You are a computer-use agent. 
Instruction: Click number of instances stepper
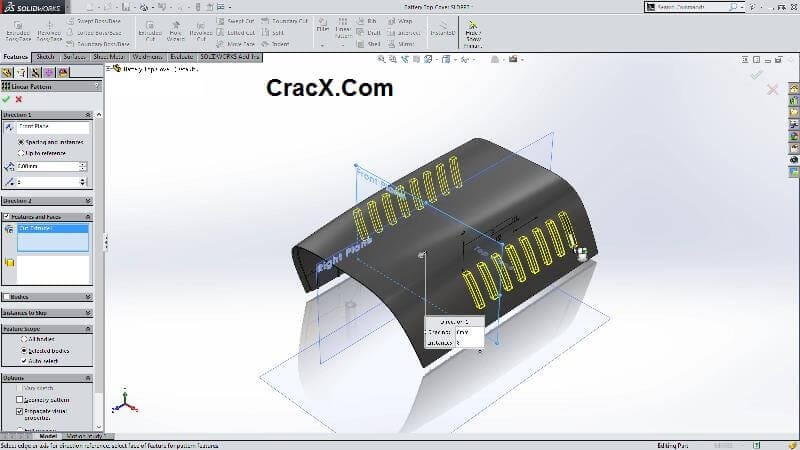click(x=83, y=182)
